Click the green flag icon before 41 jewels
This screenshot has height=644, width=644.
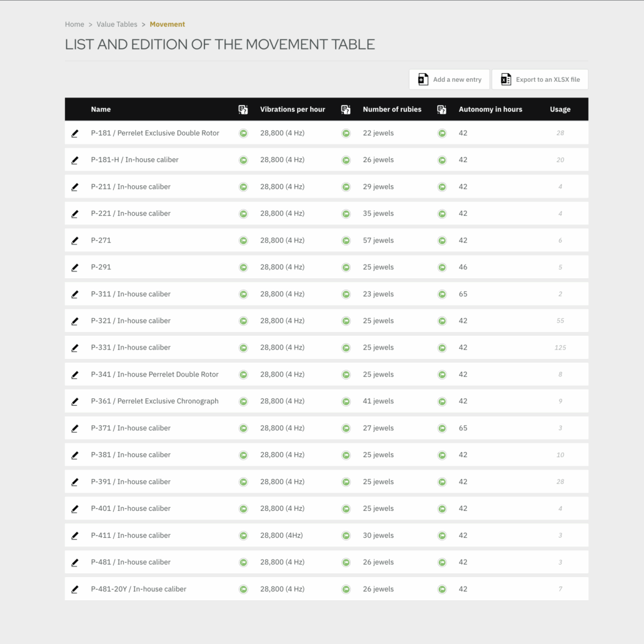346,401
